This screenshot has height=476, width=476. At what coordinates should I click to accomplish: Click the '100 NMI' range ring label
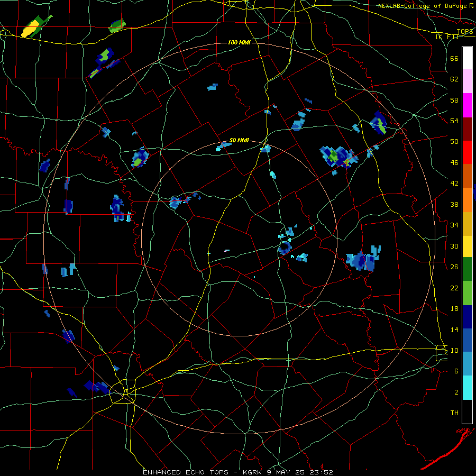pyautogui.click(x=239, y=42)
